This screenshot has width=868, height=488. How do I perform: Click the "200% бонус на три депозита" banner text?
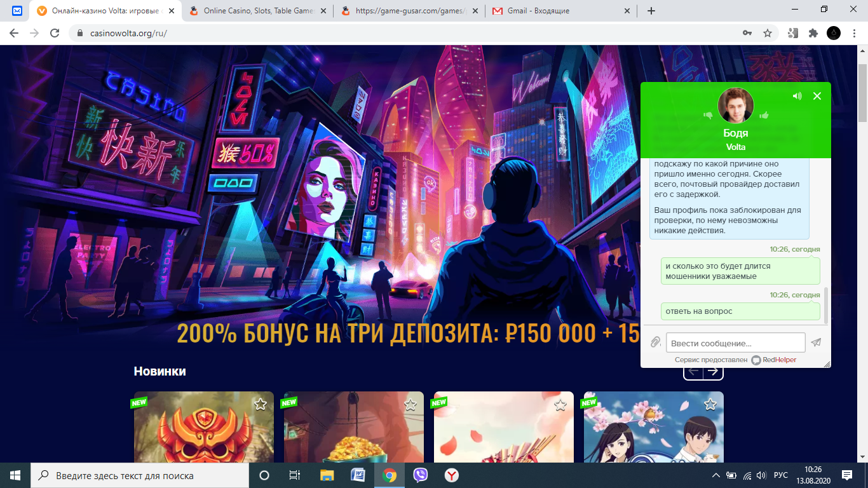[x=409, y=333]
